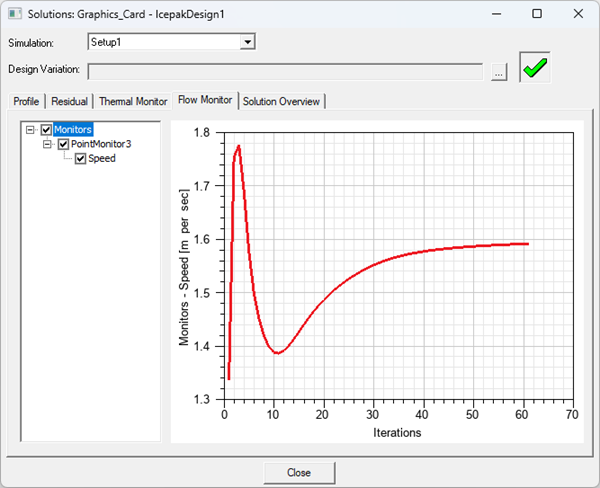
Task: Collapse the Monitors tree node
Action: pyautogui.click(x=32, y=130)
